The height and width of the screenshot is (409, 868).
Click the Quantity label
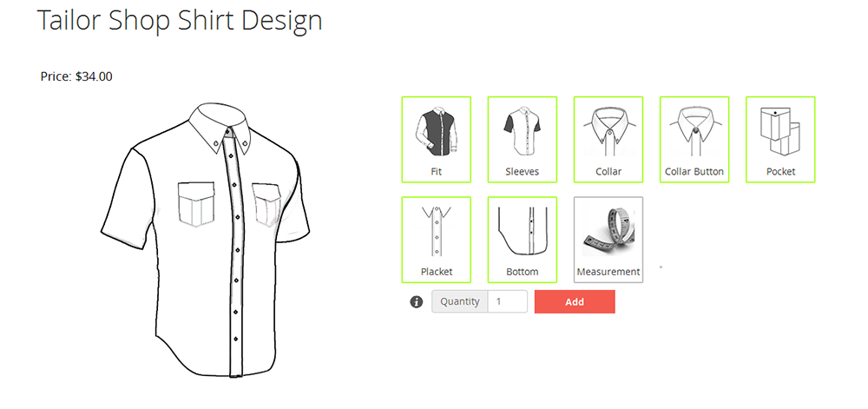tap(459, 301)
